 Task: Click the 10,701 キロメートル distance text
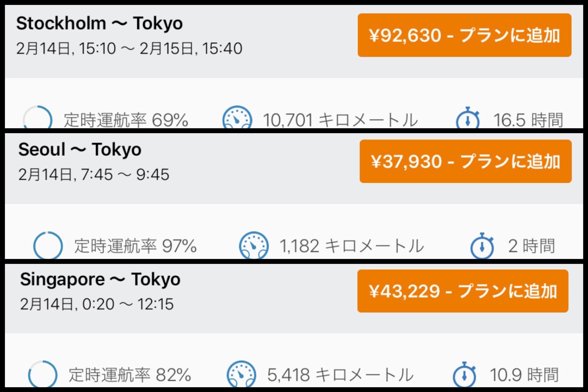click(340, 120)
